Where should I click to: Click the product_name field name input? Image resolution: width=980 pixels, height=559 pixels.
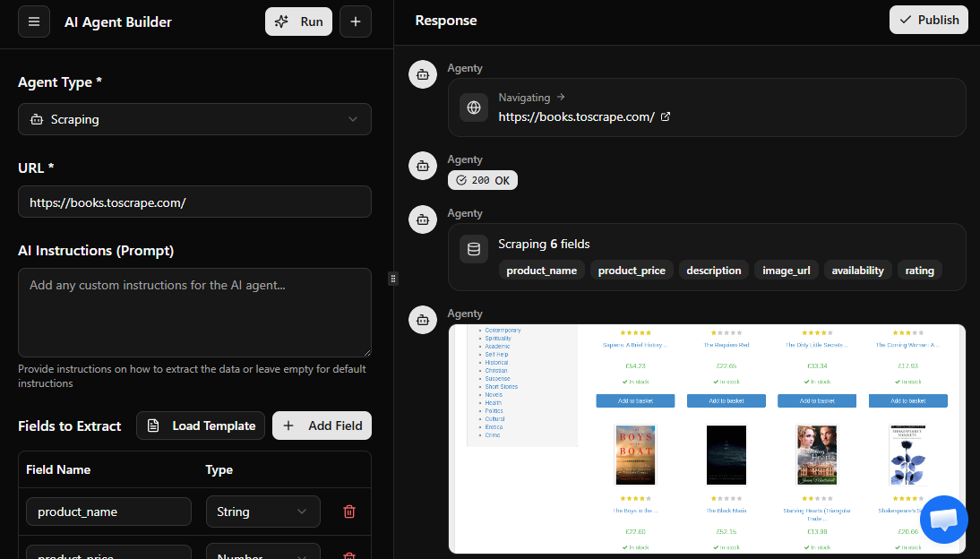[108, 512]
